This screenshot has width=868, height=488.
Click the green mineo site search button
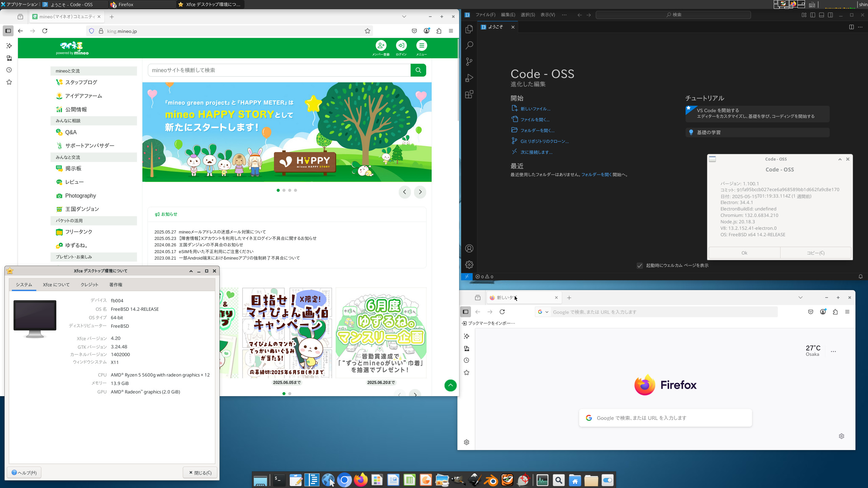tap(418, 70)
